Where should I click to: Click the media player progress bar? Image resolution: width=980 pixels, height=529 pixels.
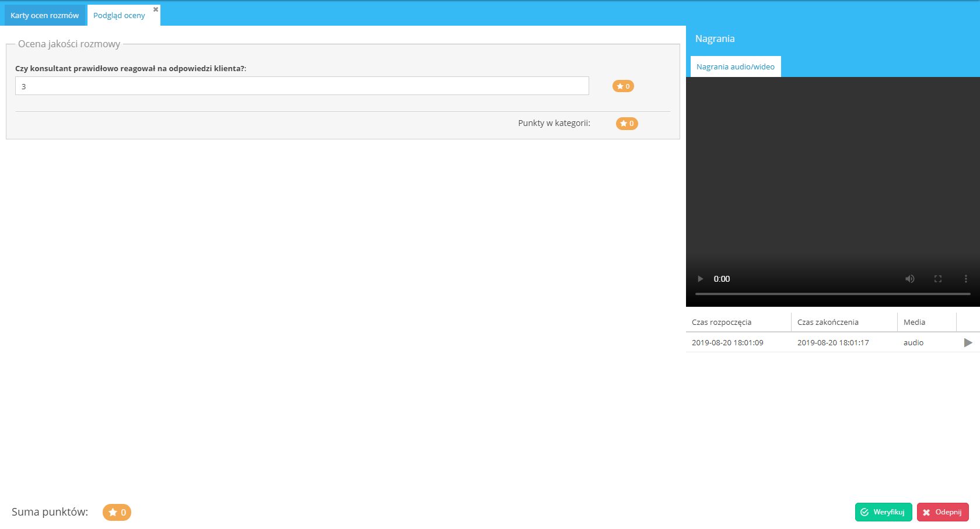(x=833, y=294)
